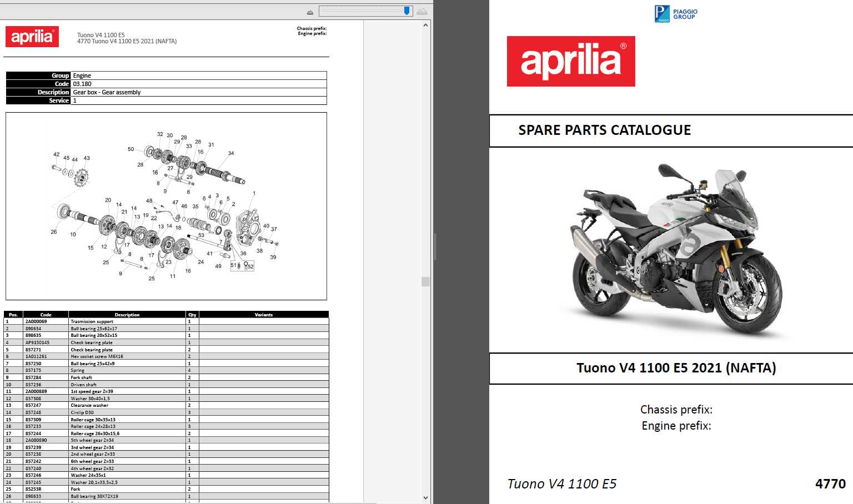Viewport: 853px width, 504px height.
Task: Click the catalogue number '4770' on cover
Action: pyautogui.click(x=830, y=484)
